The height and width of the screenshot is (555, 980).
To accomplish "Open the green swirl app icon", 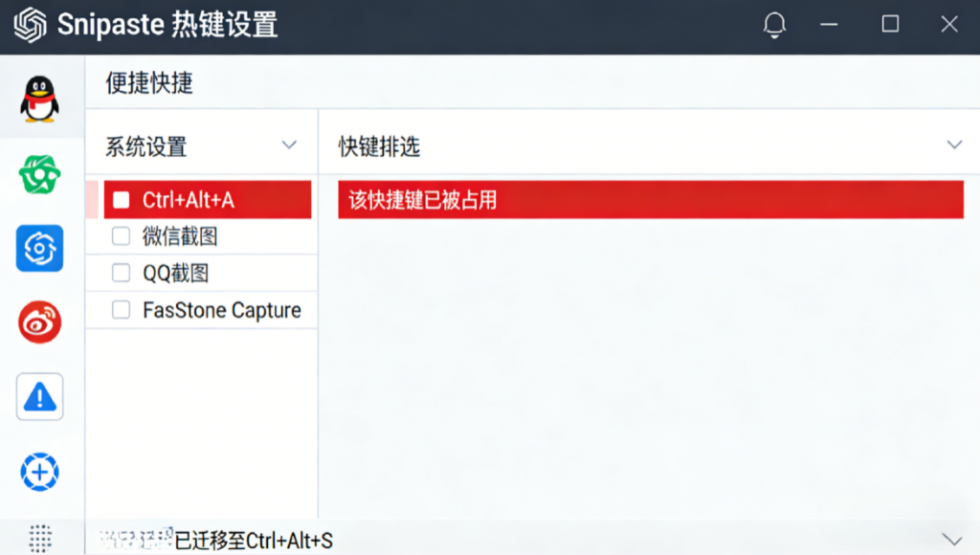I will 40,174.
